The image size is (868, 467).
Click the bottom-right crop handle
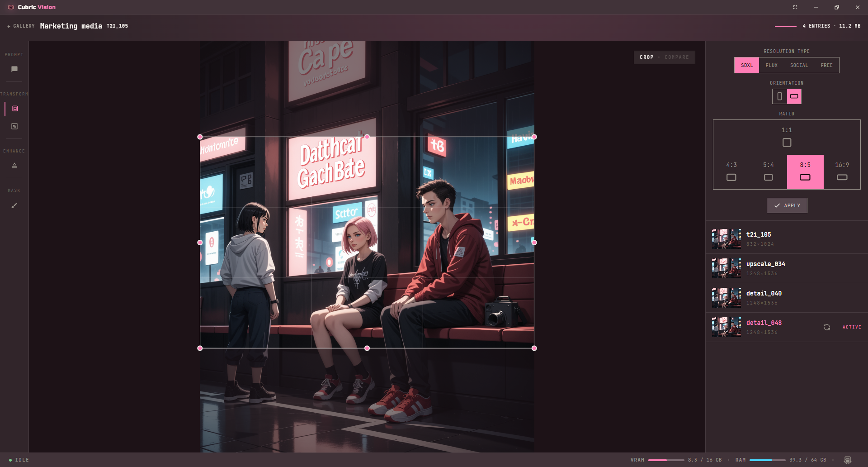pos(534,348)
